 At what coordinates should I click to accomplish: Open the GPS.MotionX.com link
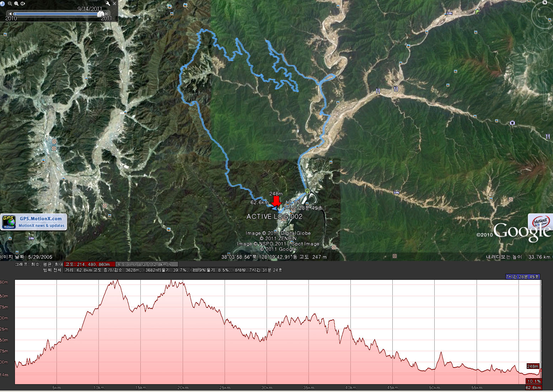click(41, 219)
